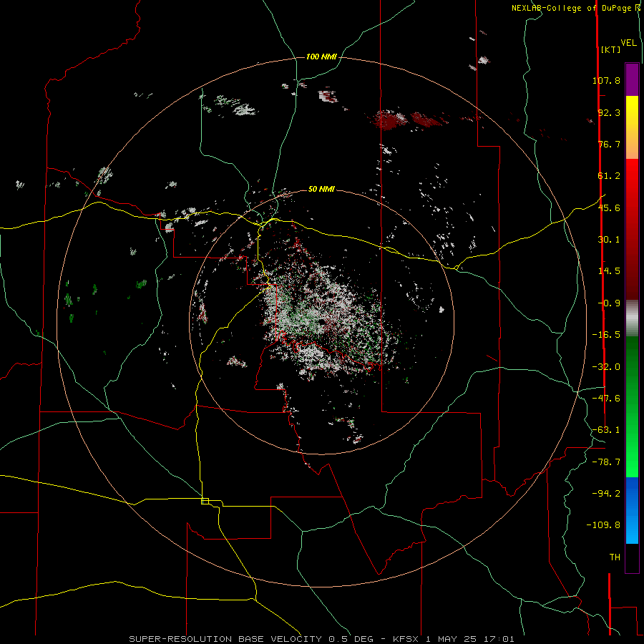This screenshot has height=644, width=644.
Task: Click the 92.3 legend value
Action: [609, 112]
